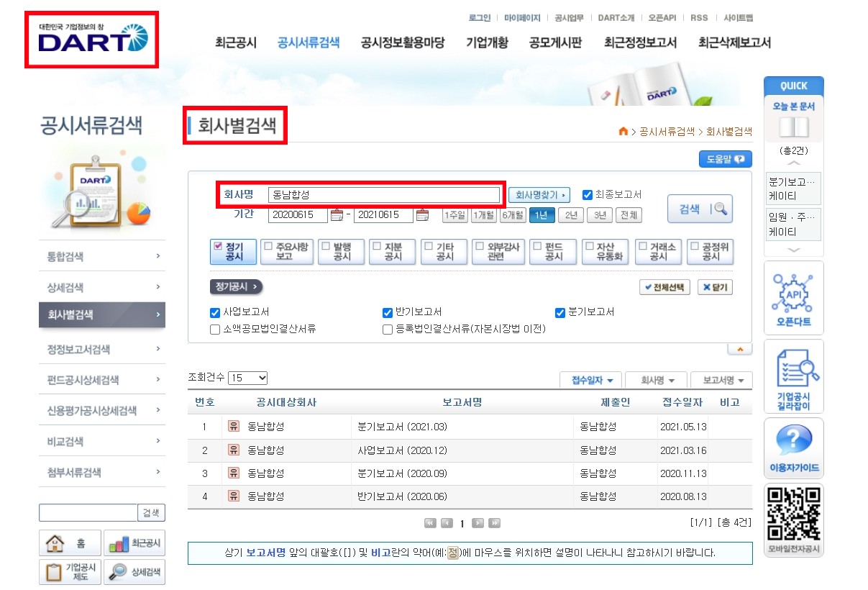Open the 기업공시 길라잡이 icon
868x590 pixels.
click(x=794, y=376)
